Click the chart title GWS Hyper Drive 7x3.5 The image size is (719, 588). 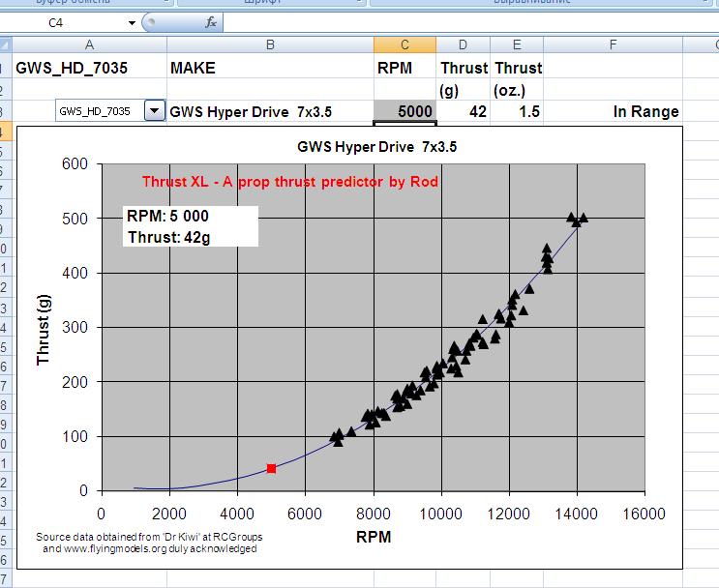(377, 147)
